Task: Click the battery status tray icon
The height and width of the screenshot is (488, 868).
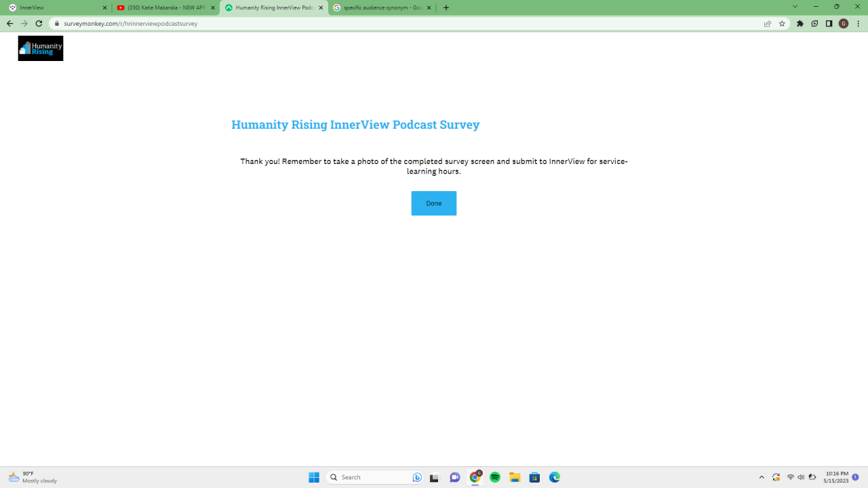Action: tap(812, 477)
